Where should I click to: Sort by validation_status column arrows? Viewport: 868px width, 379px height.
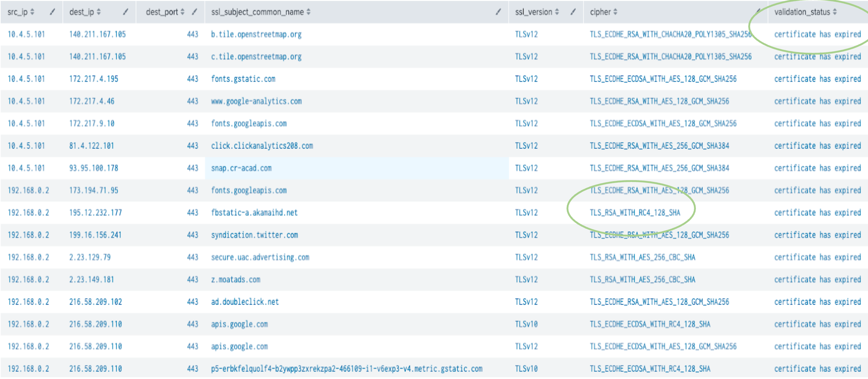tap(835, 12)
